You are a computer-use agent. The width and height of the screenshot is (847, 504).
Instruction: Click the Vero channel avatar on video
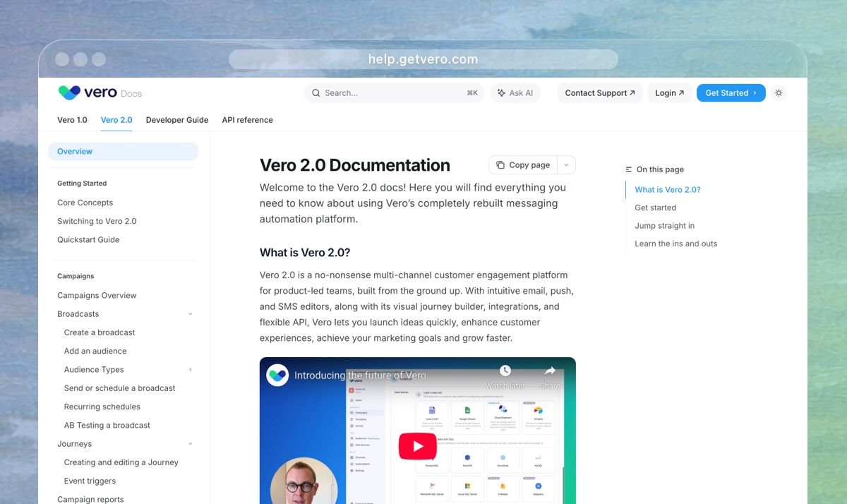[277, 375]
